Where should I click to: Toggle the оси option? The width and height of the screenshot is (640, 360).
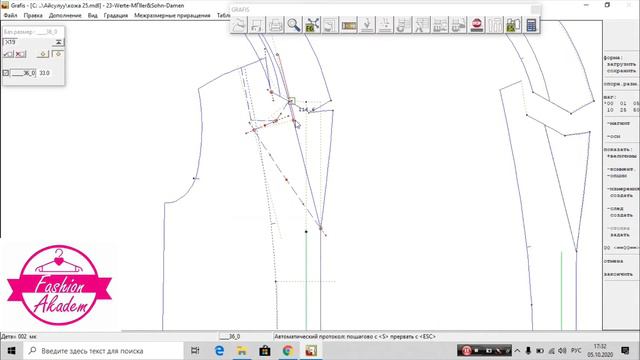[614, 136]
